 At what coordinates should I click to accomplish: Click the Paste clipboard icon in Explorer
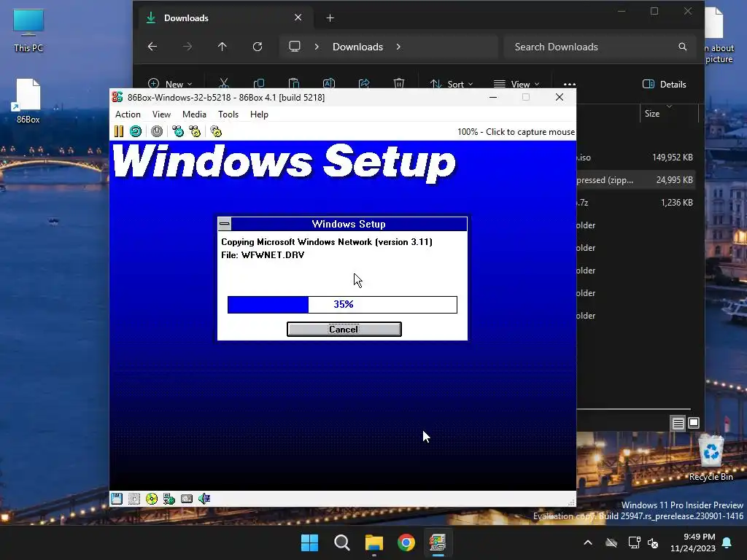(294, 83)
